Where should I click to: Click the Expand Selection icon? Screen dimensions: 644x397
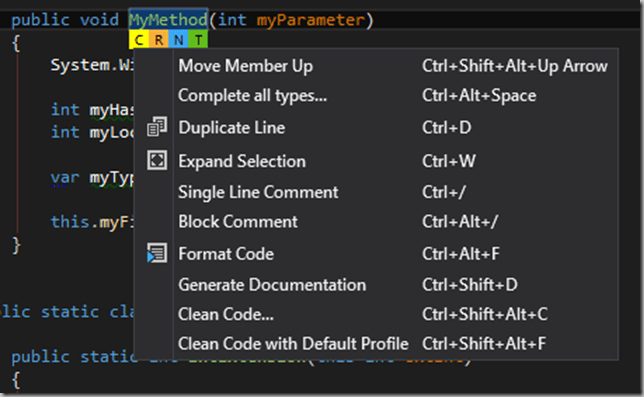157,160
